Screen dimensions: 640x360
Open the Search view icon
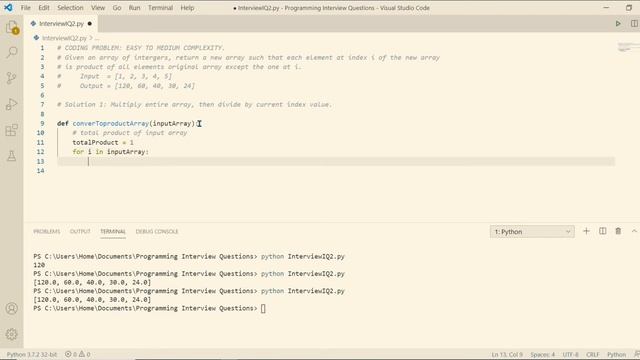click(12, 52)
